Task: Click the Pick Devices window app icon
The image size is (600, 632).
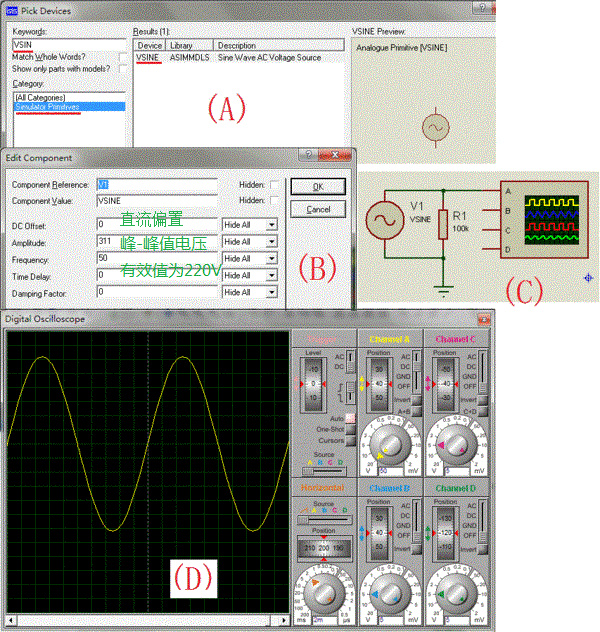Action: coord(12,11)
